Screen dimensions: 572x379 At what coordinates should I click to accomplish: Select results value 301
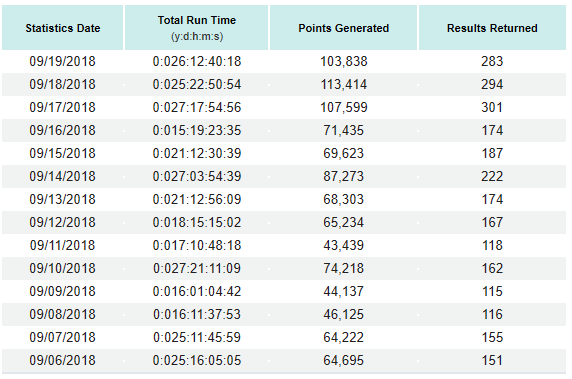492,107
